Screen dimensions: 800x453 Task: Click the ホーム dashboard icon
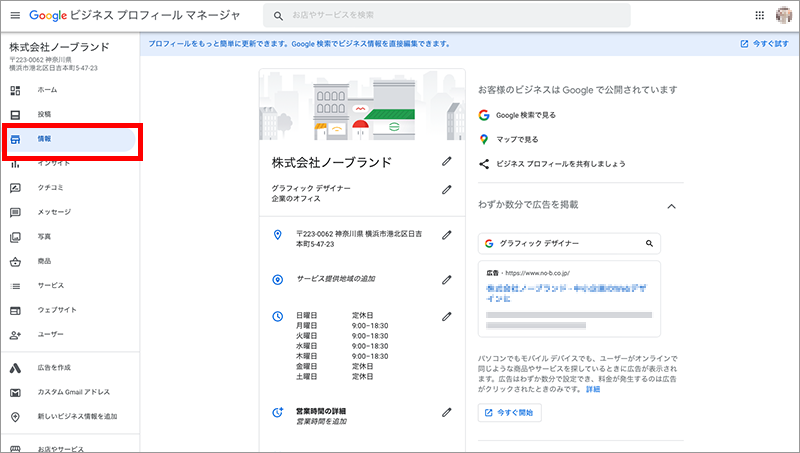pyautogui.click(x=15, y=90)
